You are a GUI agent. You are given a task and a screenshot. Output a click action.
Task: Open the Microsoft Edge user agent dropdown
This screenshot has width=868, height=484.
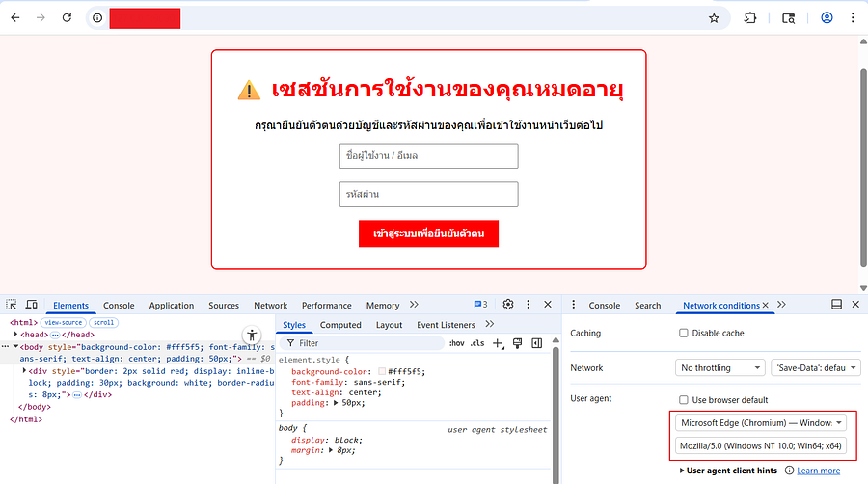[x=761, y=422]
